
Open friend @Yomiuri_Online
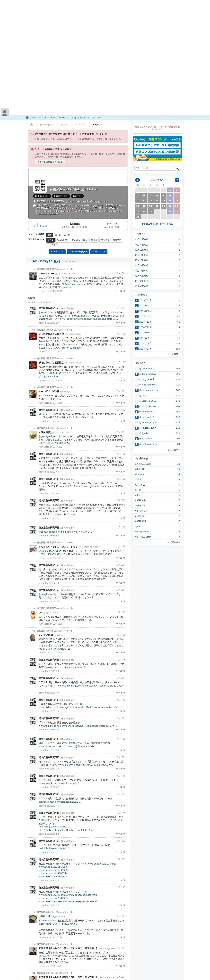click(148, 423)
